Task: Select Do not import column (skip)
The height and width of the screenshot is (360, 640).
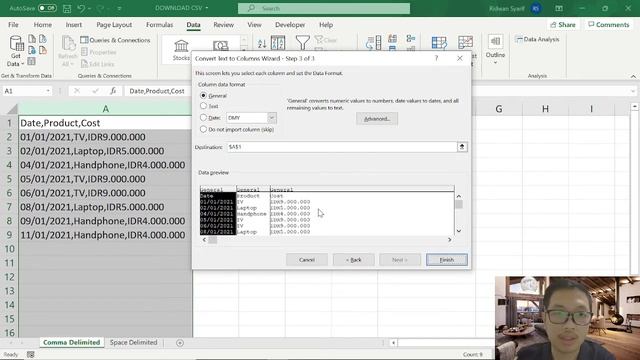Action: pos(203,129)
